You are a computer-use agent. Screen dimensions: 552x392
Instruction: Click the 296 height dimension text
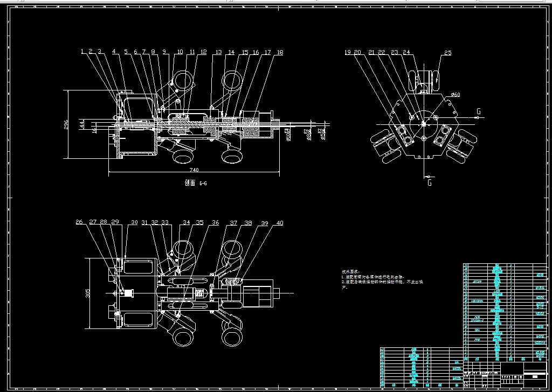pyautogui.click(x=66, y=124)
